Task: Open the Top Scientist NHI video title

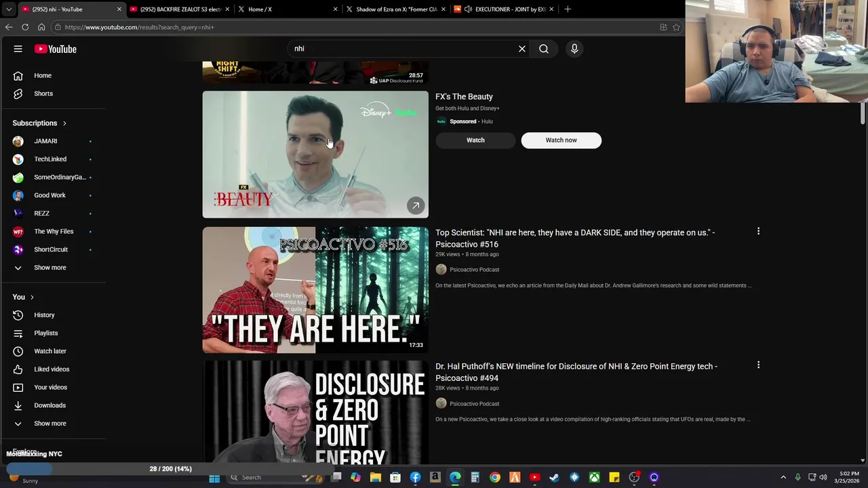Action: pyautogui.click(x=575, y=239)
